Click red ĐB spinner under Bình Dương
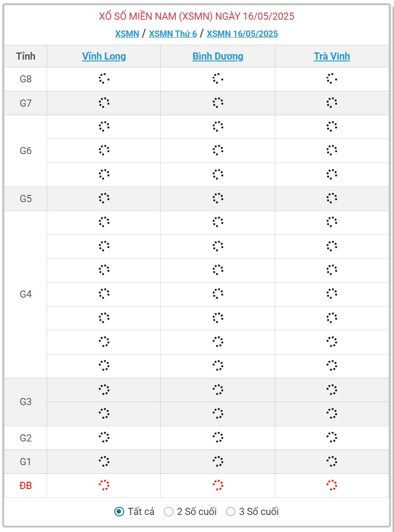This screenshot has width=394, height=532. (x=218, y=485)
